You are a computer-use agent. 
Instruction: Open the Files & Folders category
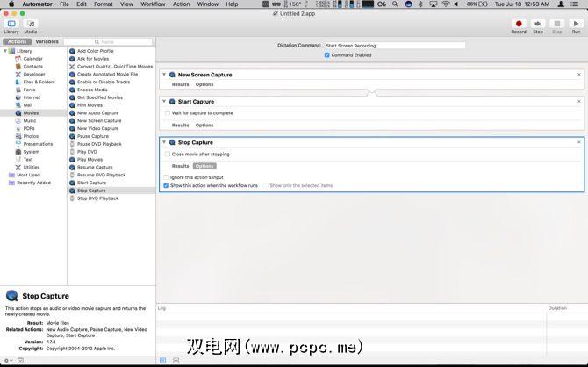(39, 82)
